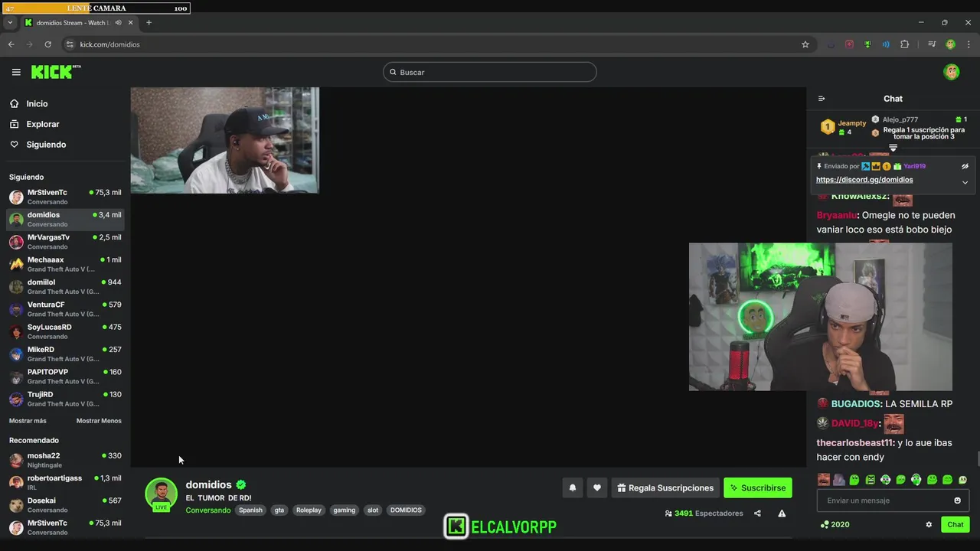The width and height of the screenshot is (980, 551).
Task: Open chat settings gear
Action: point(929,524)
